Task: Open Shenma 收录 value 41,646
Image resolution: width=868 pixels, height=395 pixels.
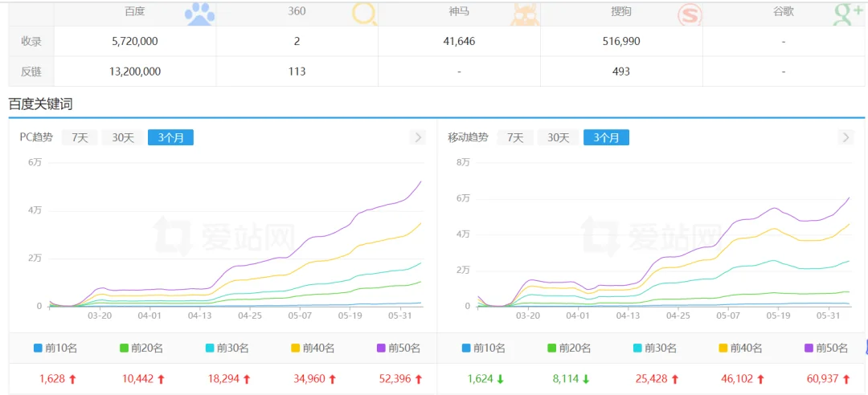Action: point(460,42)
